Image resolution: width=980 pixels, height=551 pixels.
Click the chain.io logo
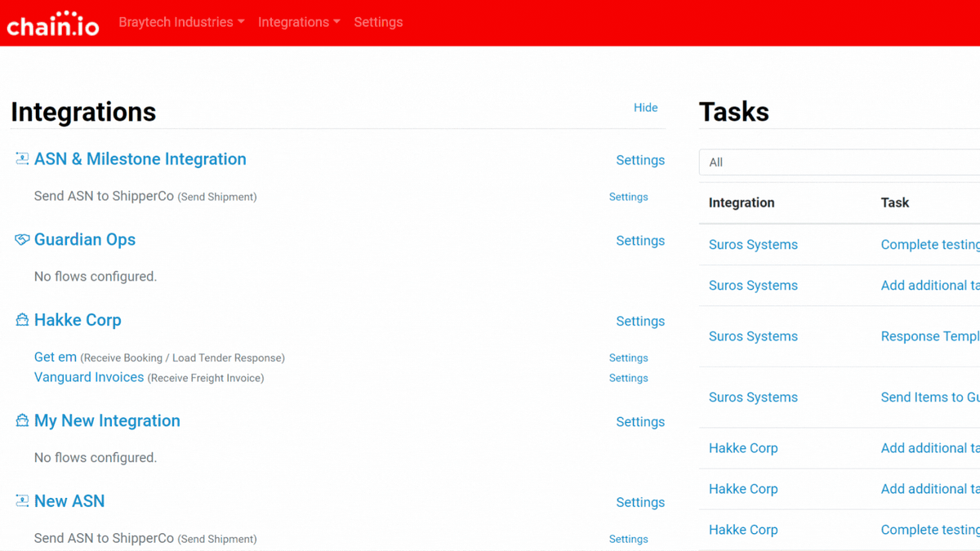click(51, 22)
